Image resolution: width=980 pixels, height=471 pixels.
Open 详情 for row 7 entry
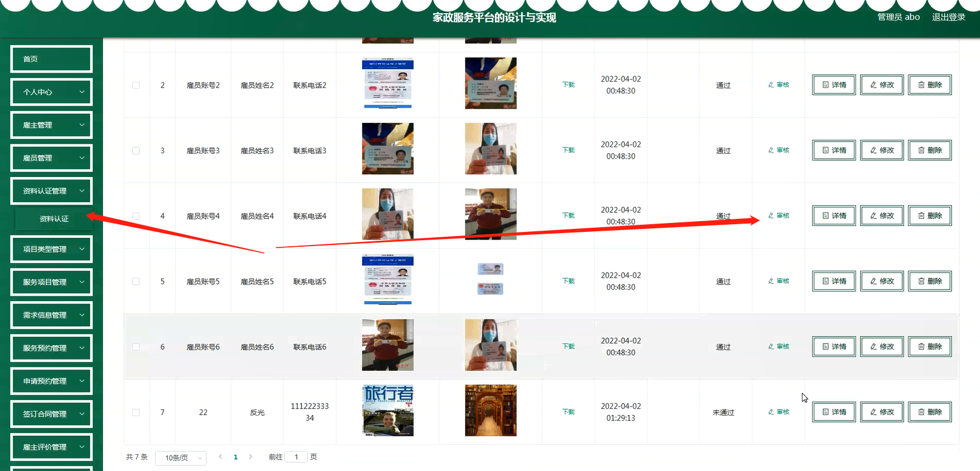[833, 412]
